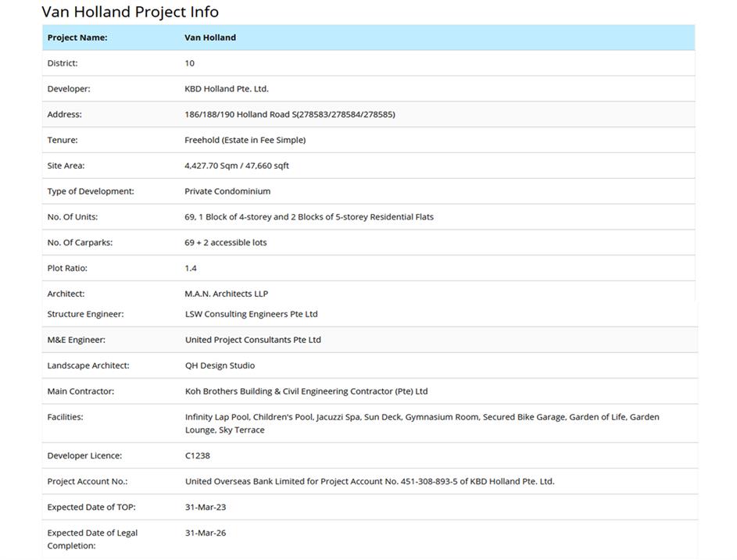Viewport: 737px width, 560px height.
Task: Select the Freehold tenure value
Action: coord(245,141)
